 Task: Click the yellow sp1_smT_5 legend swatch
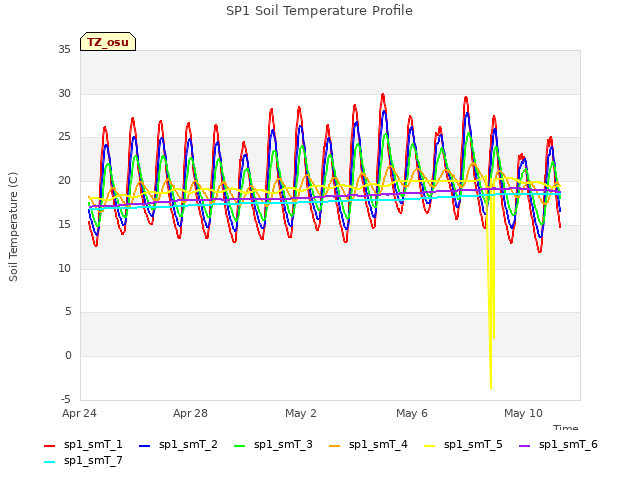[429, 446]
